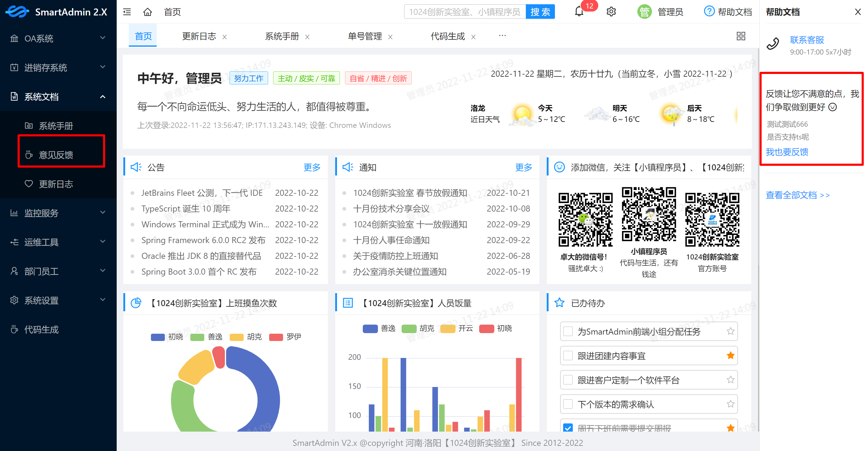
Task: Switch to the 单号管理 tab
Action: (365, 36)
